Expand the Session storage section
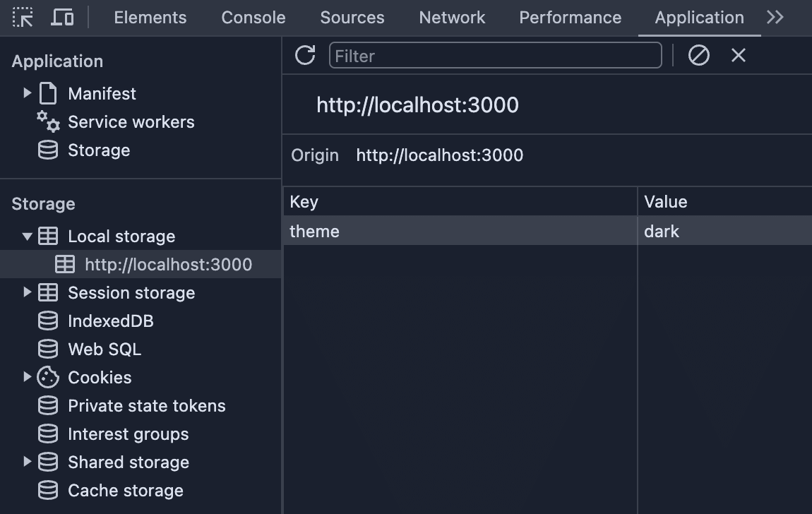Screen dimensions: 812x514 tap(28, 292)
